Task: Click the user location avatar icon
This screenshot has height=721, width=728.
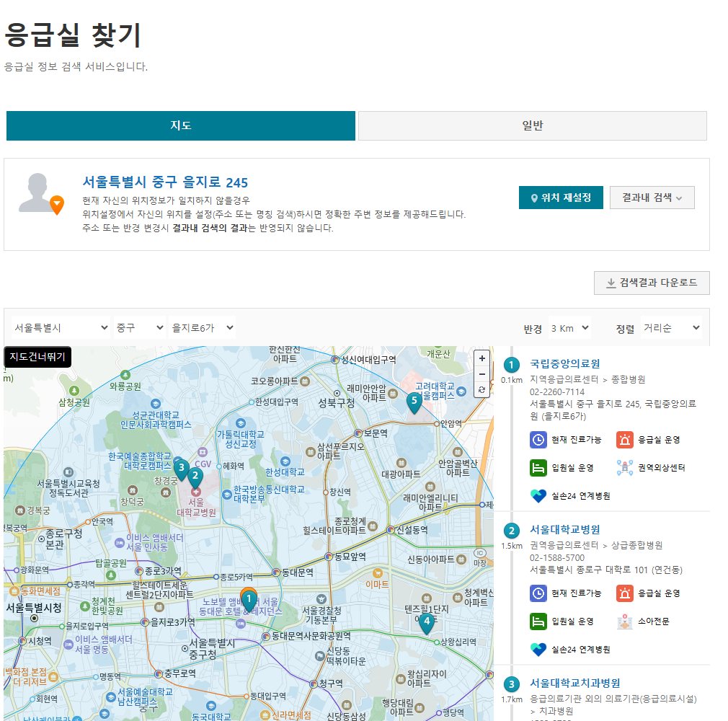Action: [41, 194]
